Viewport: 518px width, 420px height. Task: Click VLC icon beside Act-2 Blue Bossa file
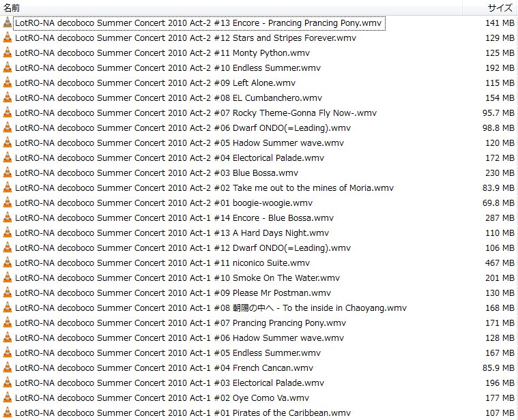[8, 173]
